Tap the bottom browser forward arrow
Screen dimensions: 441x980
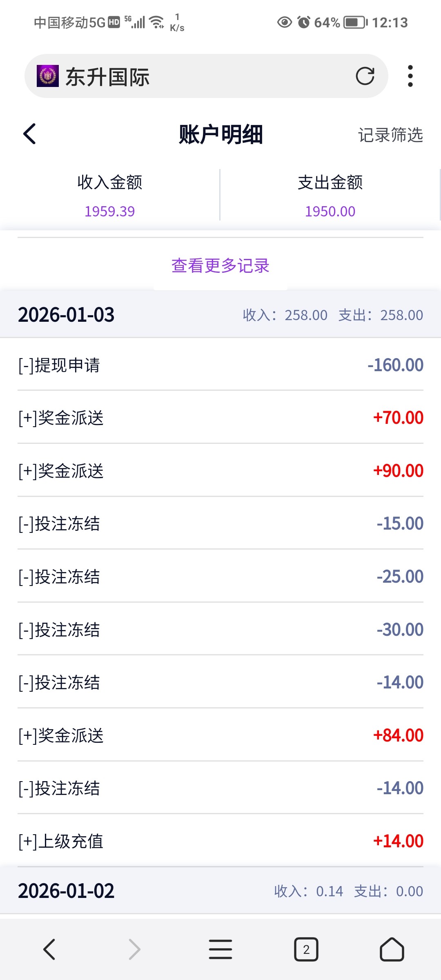point(134,949)
